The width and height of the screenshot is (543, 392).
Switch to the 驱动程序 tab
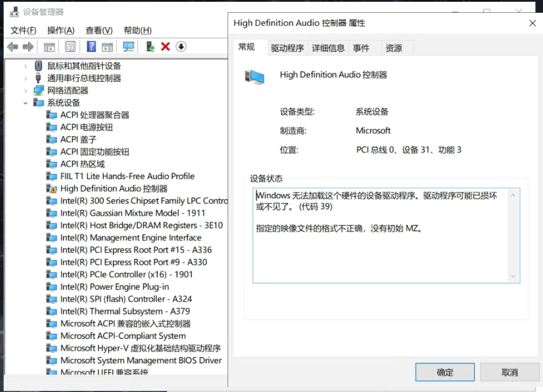tap(287, 48)
